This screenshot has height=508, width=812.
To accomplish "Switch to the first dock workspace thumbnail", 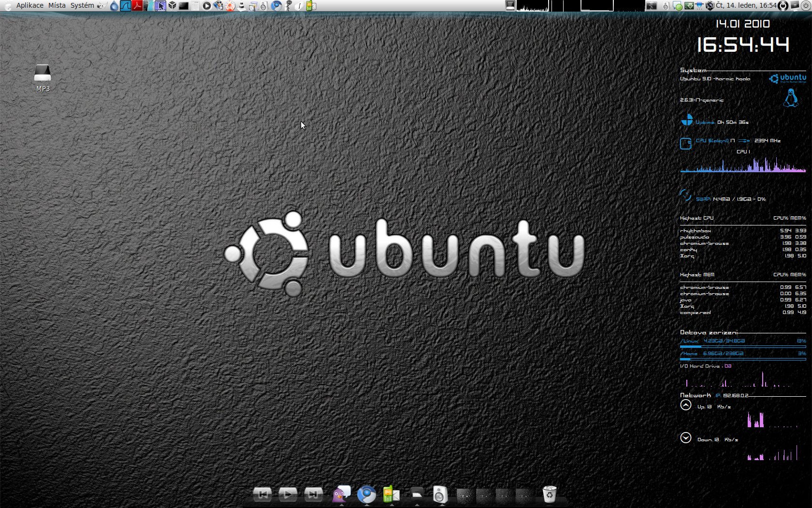I will (x=465, y=495).
